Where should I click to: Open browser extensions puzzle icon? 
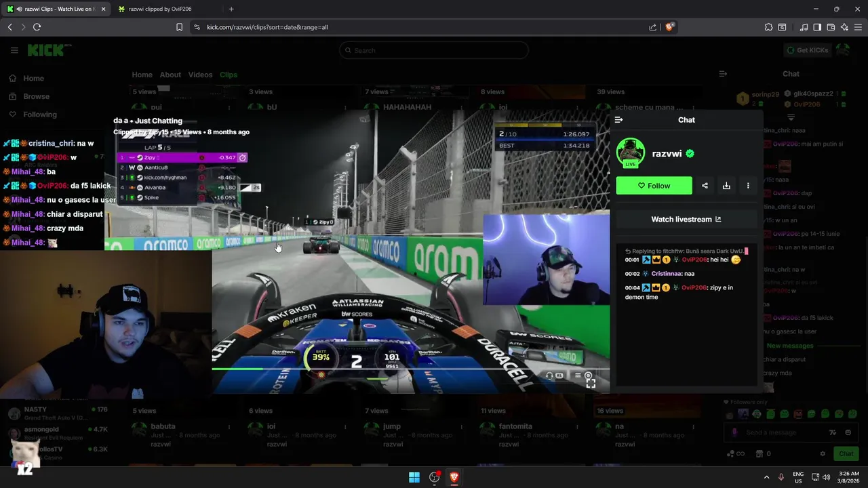pos(768,27)
